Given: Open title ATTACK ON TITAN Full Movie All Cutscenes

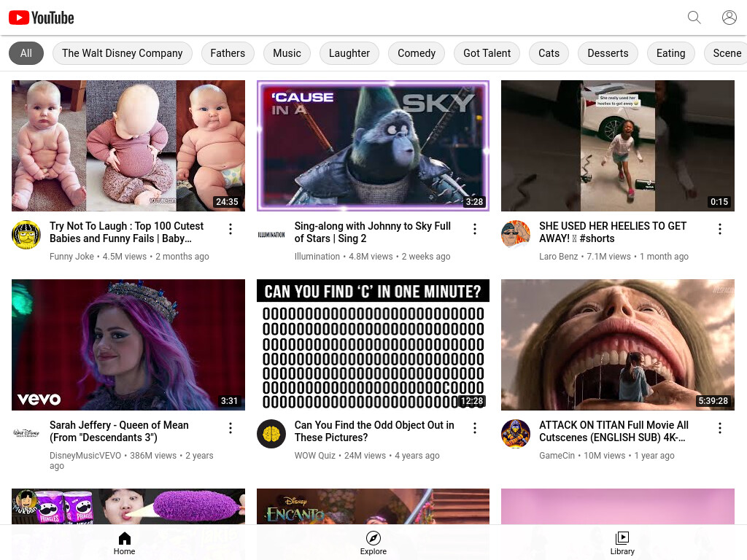Looking at the screenshot, I should pos(614,431).
